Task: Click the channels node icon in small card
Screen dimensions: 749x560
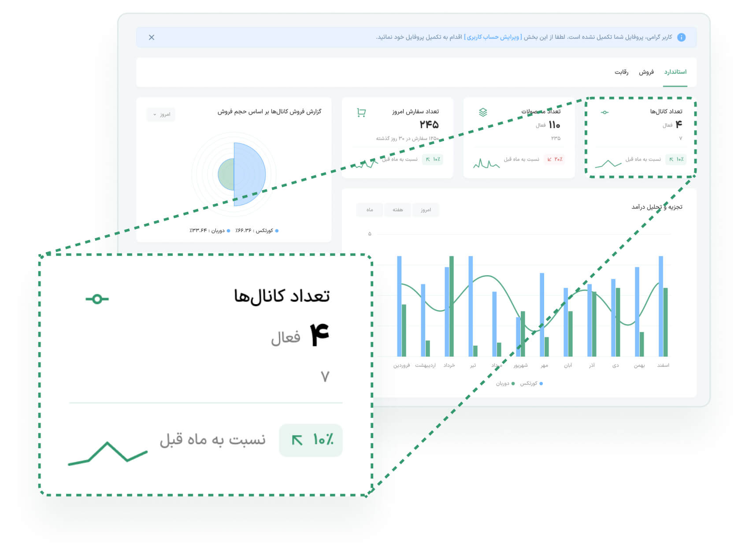Action: coord(604,112)
